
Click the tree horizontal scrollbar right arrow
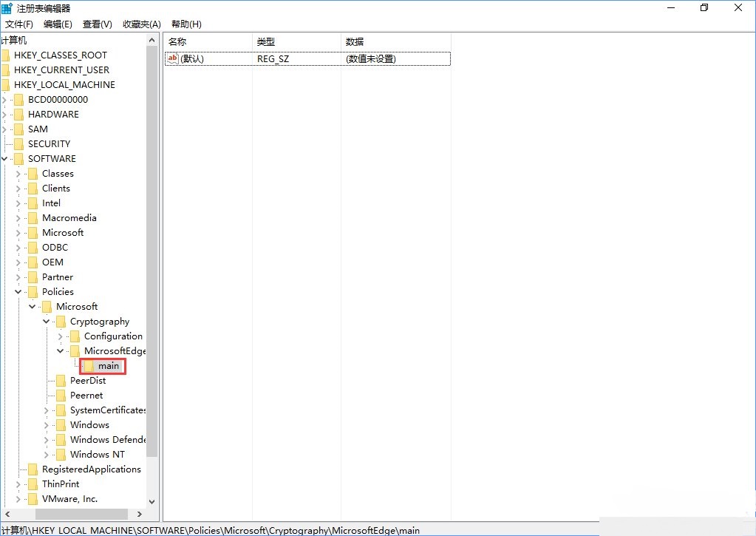pyautogui.click(x=140, y=515)
